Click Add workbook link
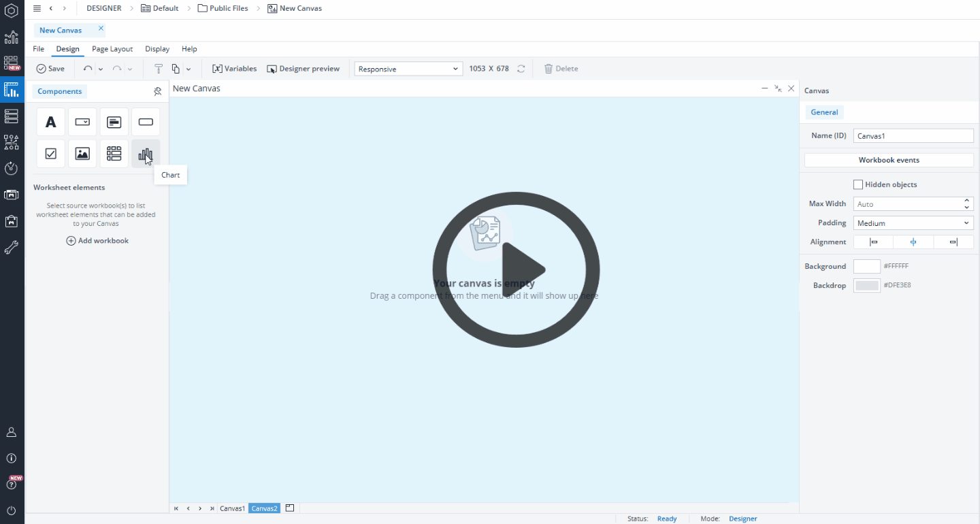Viewport: 980px width, 524px height. pyautogui.click(x=97, y=241)
